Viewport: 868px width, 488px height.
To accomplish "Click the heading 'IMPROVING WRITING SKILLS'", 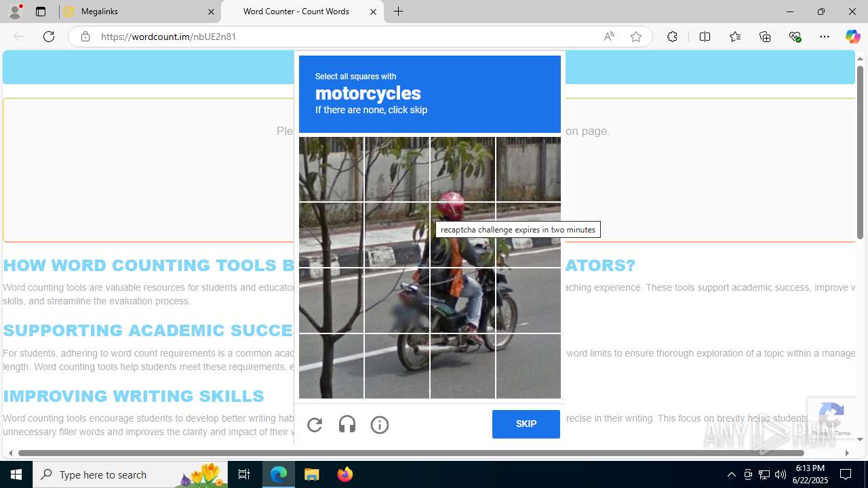I will pyautogui.click(x=134, y=396).
